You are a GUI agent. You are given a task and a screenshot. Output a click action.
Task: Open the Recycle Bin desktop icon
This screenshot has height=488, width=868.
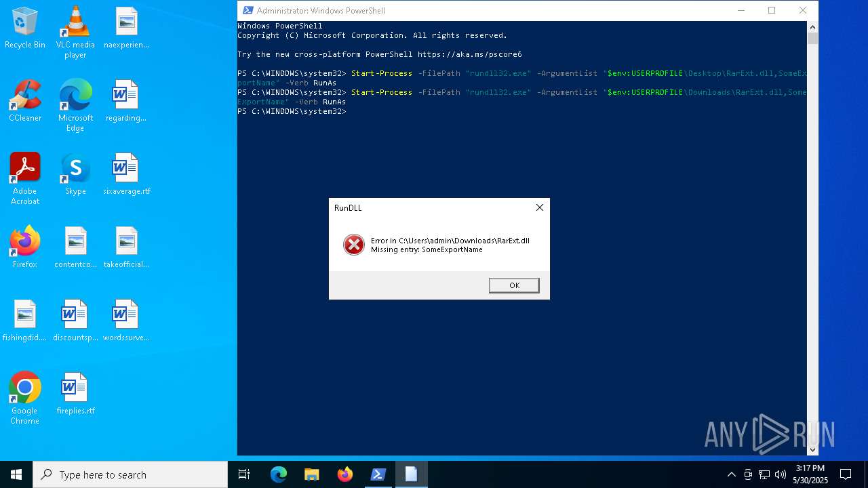coord(25,27)
